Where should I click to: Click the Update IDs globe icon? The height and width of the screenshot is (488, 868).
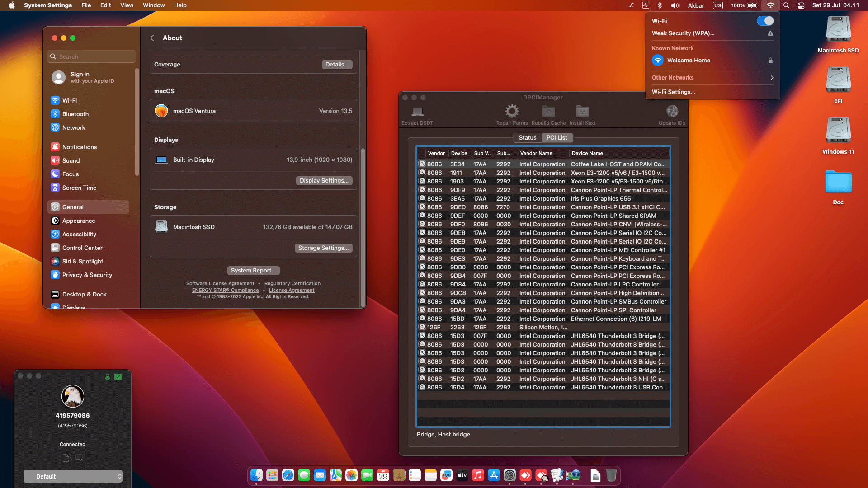(x=672, y=113)
